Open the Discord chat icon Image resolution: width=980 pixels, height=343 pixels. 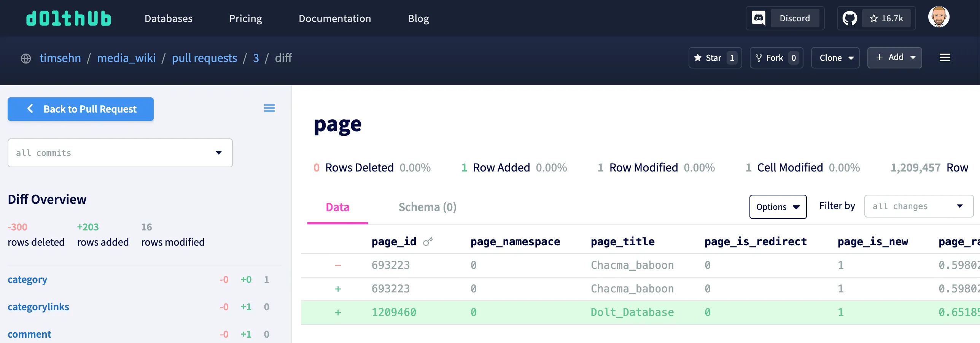[758, 18]
